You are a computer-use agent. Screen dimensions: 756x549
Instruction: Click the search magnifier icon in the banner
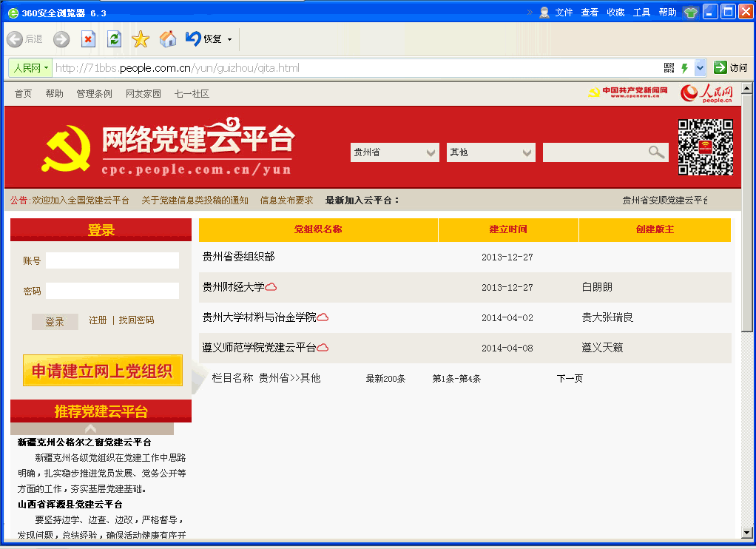tap(656, 152)
